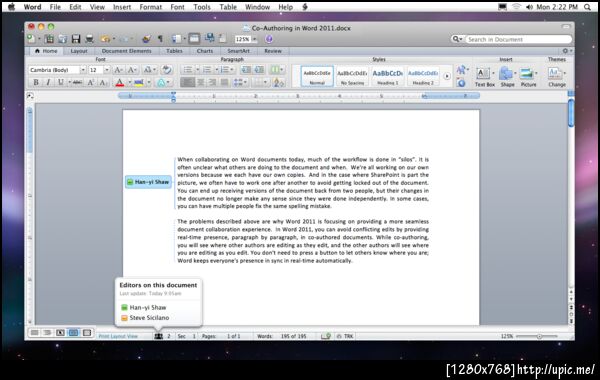Click the Format Painter brush icon
Image resolution: width=600 pixels, height=380 pixels.
click(146, 39)
